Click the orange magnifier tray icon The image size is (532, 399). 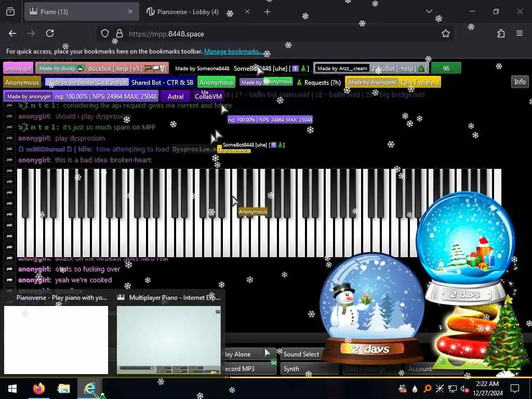click(428, 389)
